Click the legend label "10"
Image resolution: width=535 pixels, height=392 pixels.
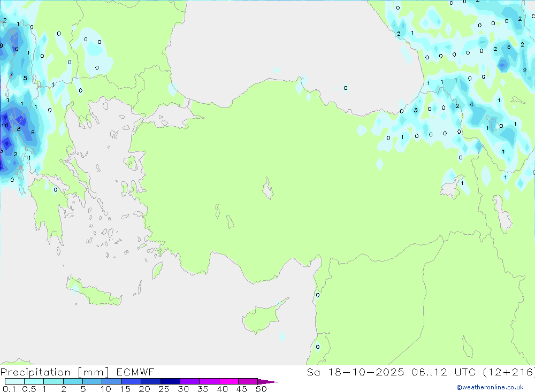106,389
